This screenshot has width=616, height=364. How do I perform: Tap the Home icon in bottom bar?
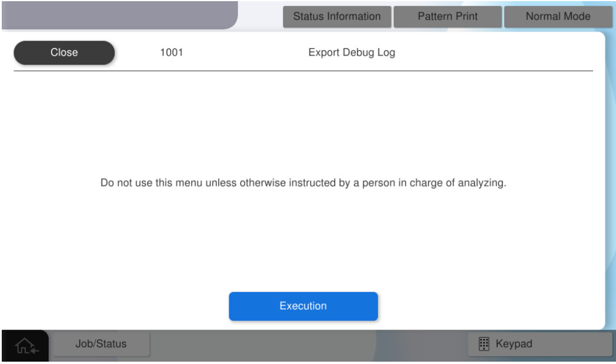(25, 345)
